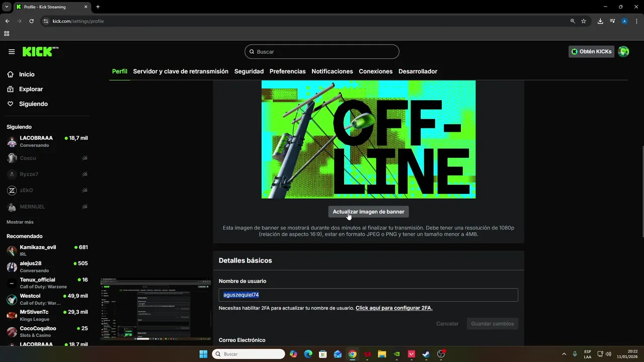Screen dimensions: 644x362
Task: Open Seguridad tab
Action: (x=249, y=71)
